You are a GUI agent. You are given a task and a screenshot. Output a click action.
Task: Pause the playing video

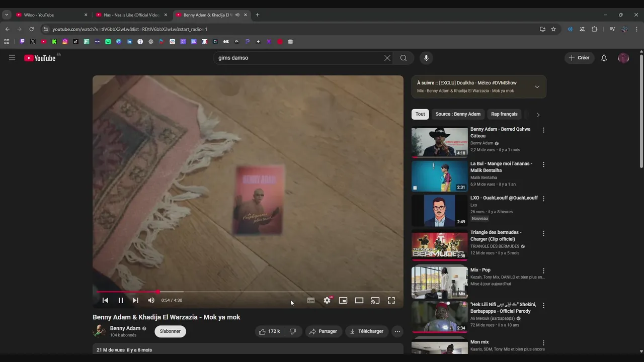121,300
